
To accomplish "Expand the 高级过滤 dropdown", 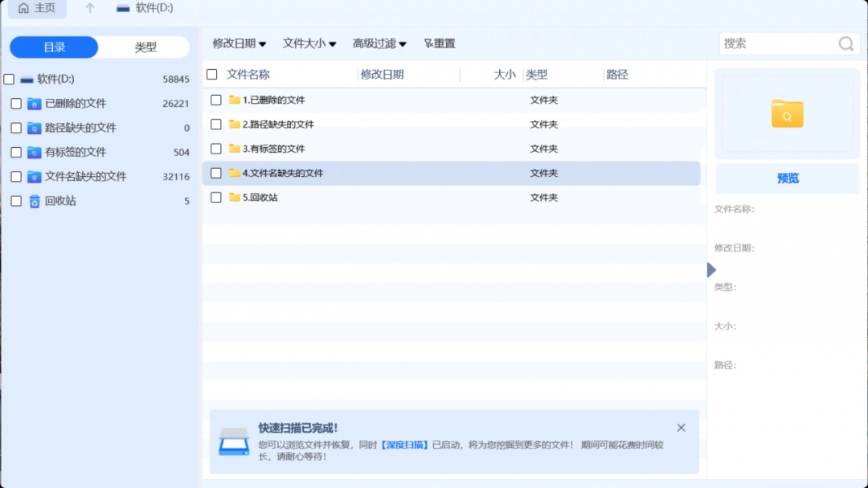I will coord(379,43).
